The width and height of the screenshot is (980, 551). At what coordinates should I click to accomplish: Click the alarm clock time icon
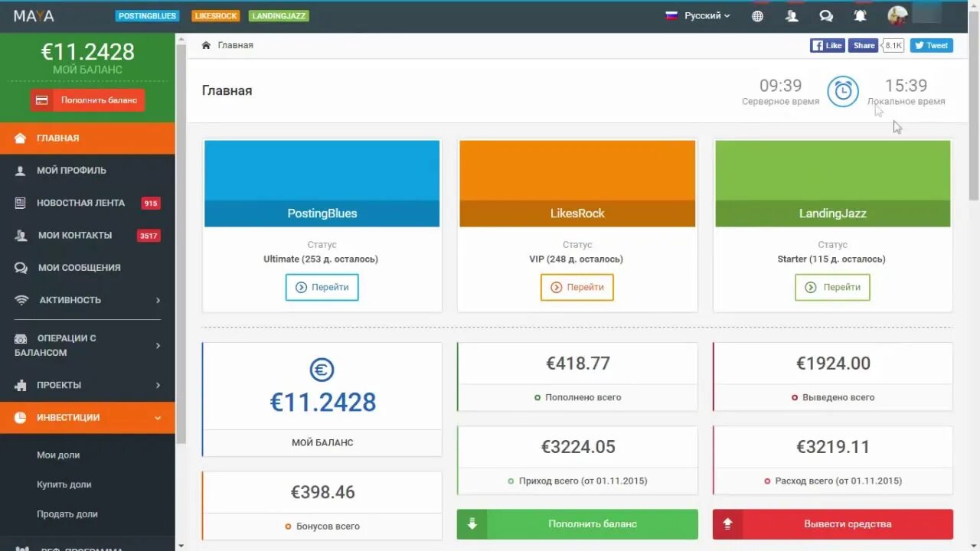[843, 91]
